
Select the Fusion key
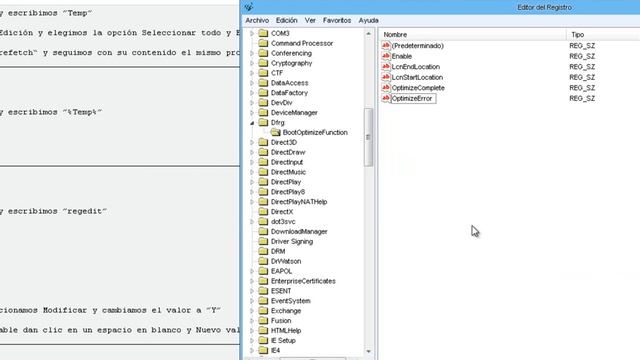[x=281, y=320]
